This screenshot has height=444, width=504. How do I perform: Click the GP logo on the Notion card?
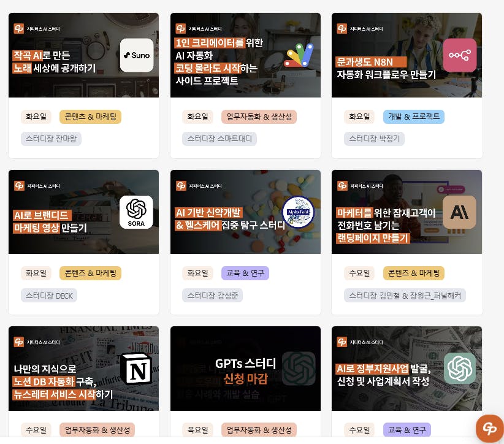pyautogui.click(x=18, y=342)
